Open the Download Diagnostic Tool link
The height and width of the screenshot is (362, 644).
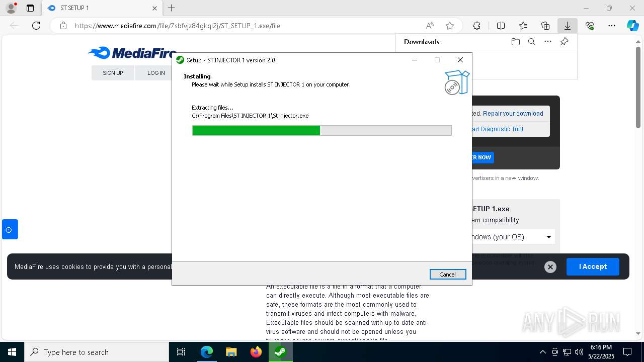pos(498,129)
